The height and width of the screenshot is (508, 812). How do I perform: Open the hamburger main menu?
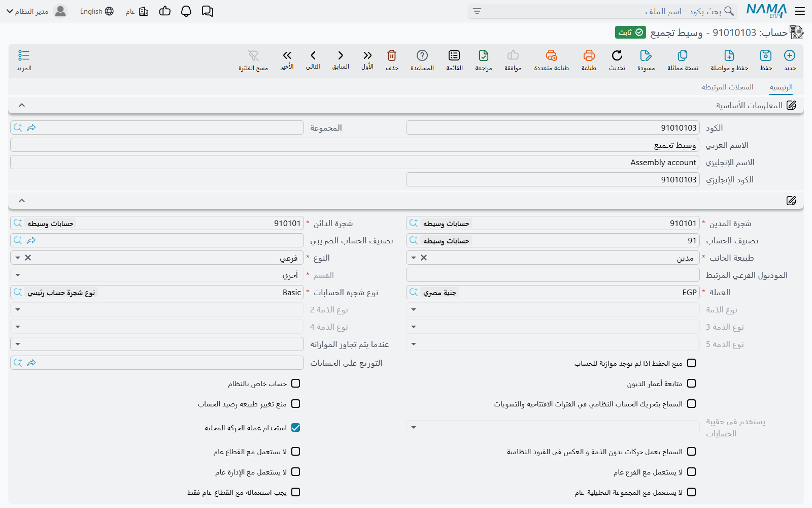(x=800, y=11)
